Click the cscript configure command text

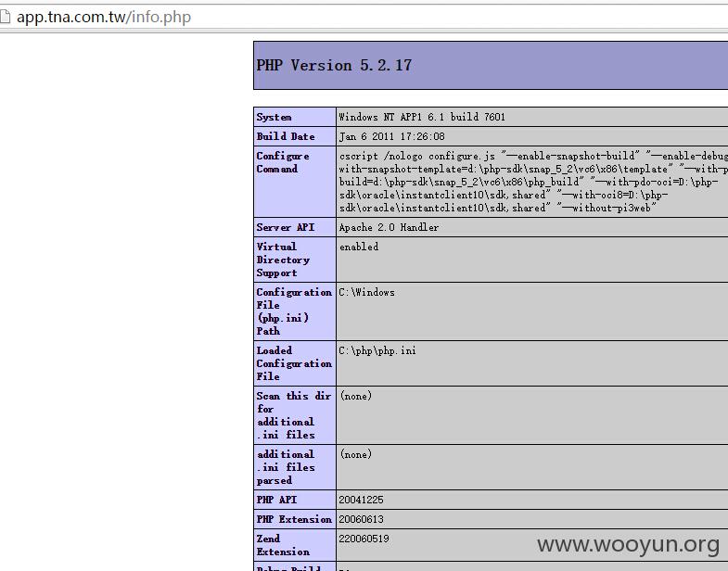[x=533, y=182]
